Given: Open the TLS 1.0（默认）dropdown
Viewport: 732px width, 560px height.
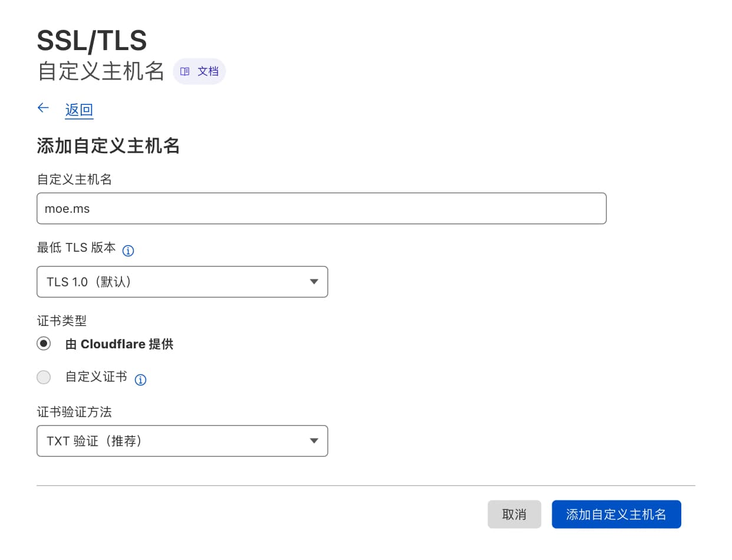Looking at the screenshot, I should coord(182,282).
